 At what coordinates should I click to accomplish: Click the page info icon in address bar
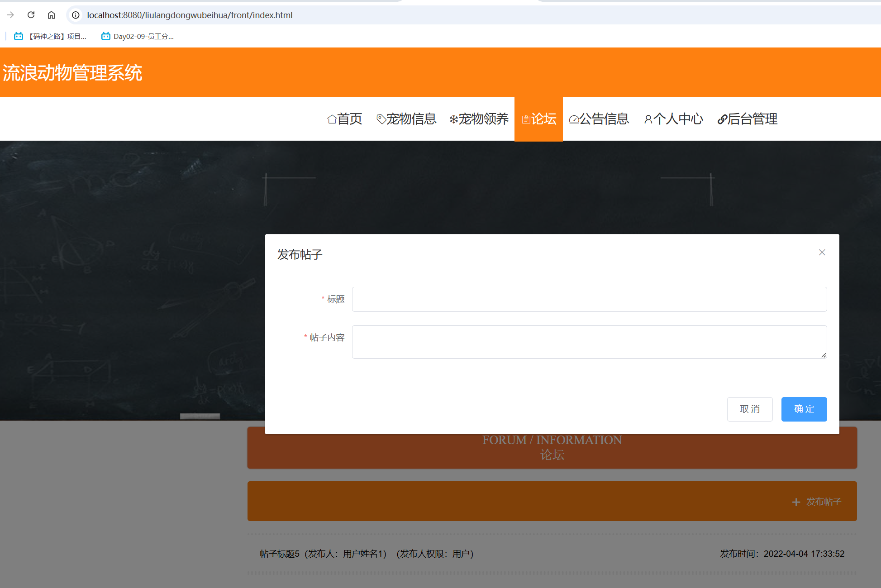75,14
